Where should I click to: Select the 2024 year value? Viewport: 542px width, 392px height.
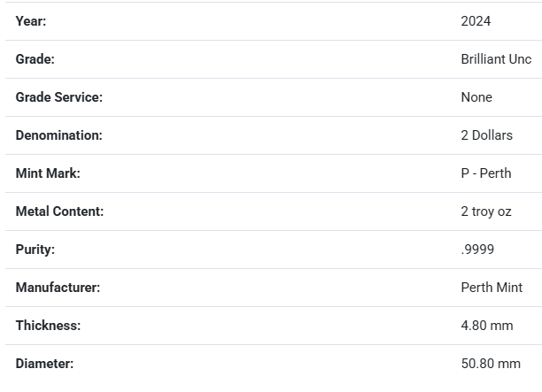tap(476, 21)
